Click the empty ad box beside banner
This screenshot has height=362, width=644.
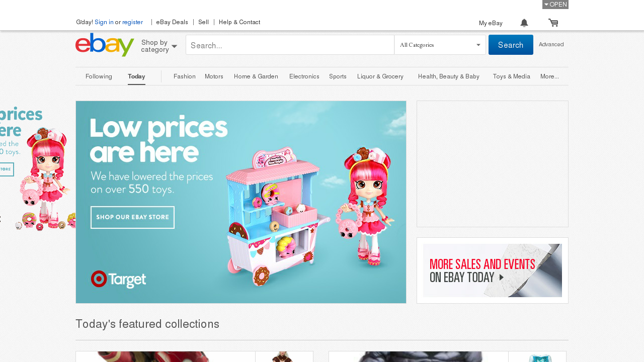[x=493, y=164]
